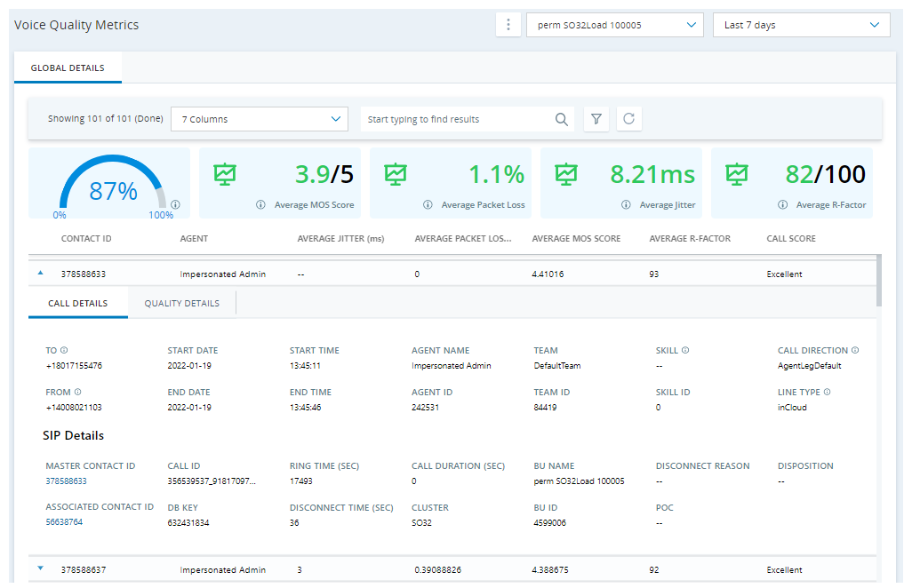Sort by Average Packet Loss column header
Screen dimensions: 904x588
click(463, 238)
